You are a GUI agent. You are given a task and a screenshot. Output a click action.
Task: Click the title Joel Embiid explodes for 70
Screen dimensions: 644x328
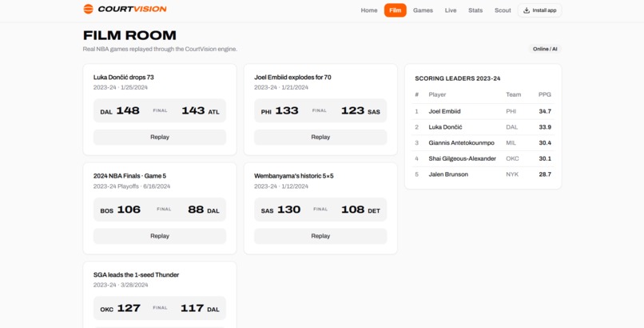[293, 78]
